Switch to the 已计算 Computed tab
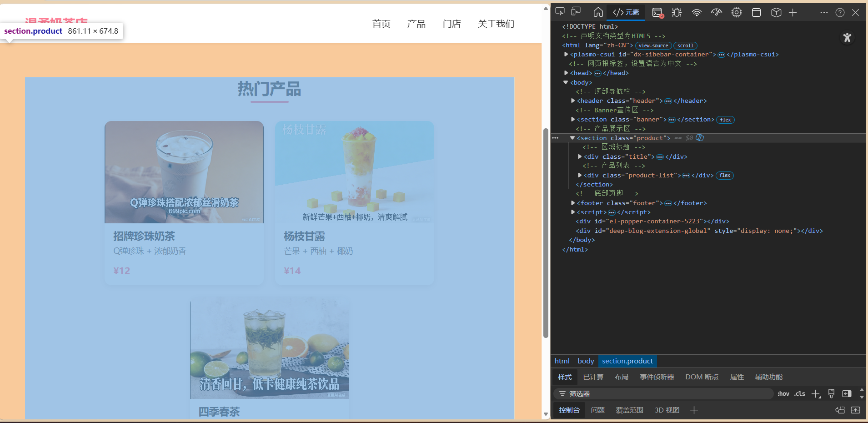 (593, 377)
